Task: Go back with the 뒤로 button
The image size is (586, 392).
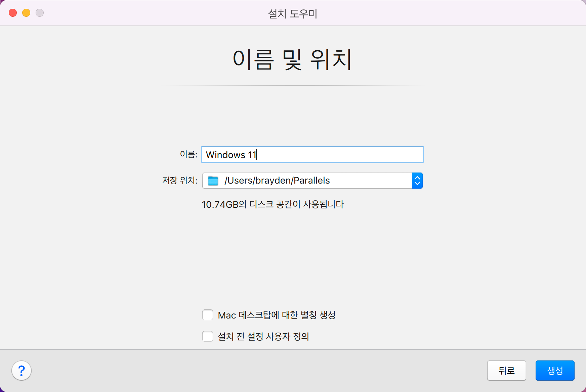Action: pyautogui.click(x=506, y=371)
